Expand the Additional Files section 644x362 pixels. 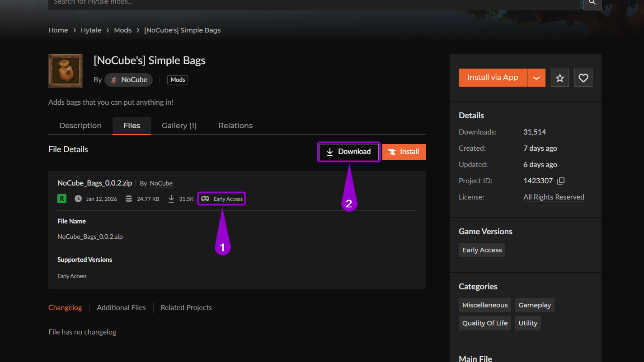(x=121, y=307)
